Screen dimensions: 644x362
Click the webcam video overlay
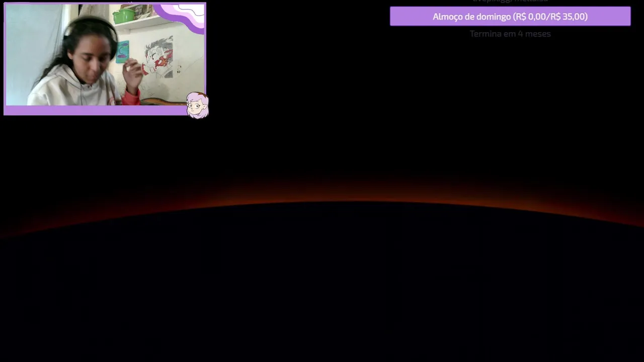coord(105,59)
